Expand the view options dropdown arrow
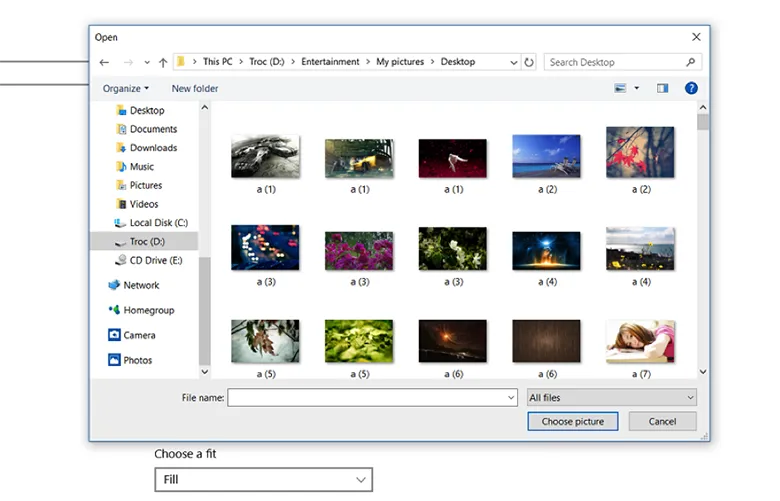This screenshot has width=780, height=501. point(636,88)
